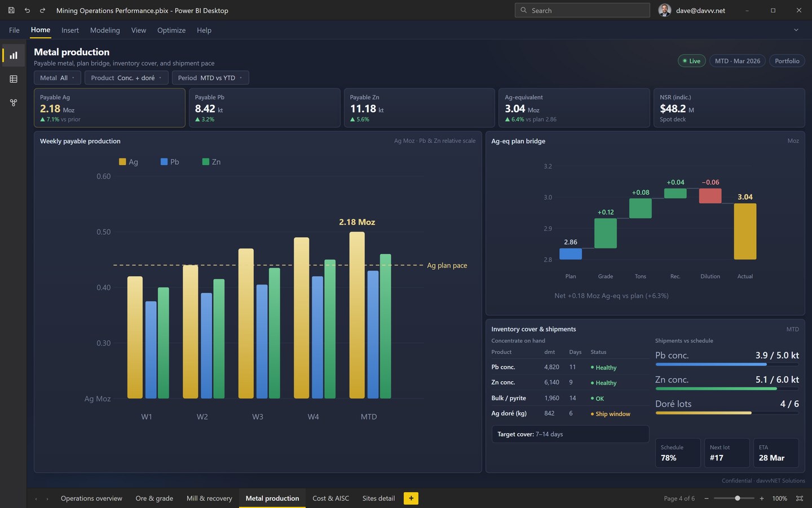Open Report view from left sidebar
This screenshot has height=508, width=812.
(x=14, y=55)
